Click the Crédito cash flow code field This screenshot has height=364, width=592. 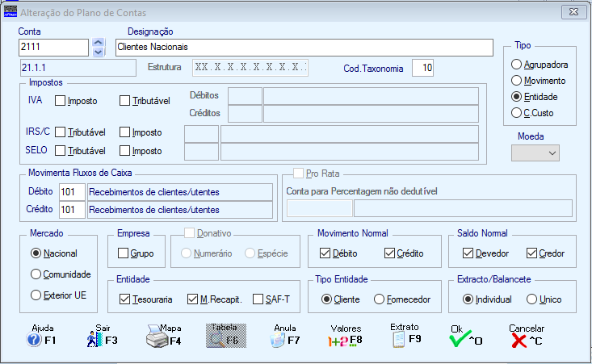click(72, 210)
